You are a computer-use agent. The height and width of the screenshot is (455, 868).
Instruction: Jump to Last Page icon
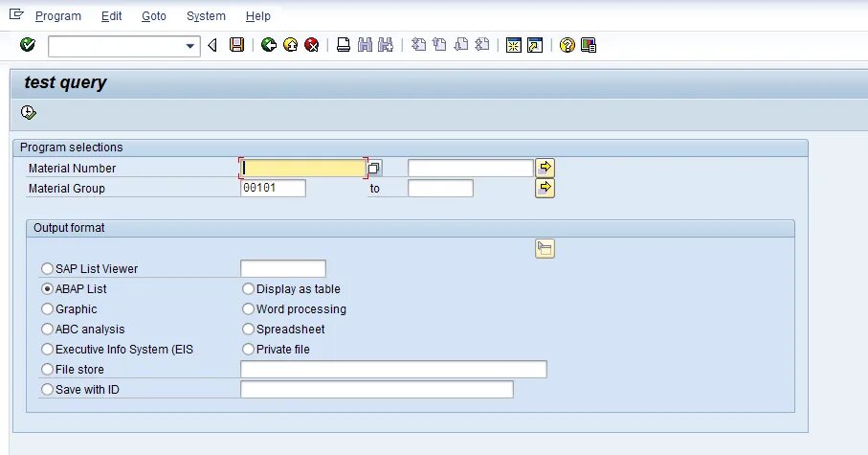482,45
